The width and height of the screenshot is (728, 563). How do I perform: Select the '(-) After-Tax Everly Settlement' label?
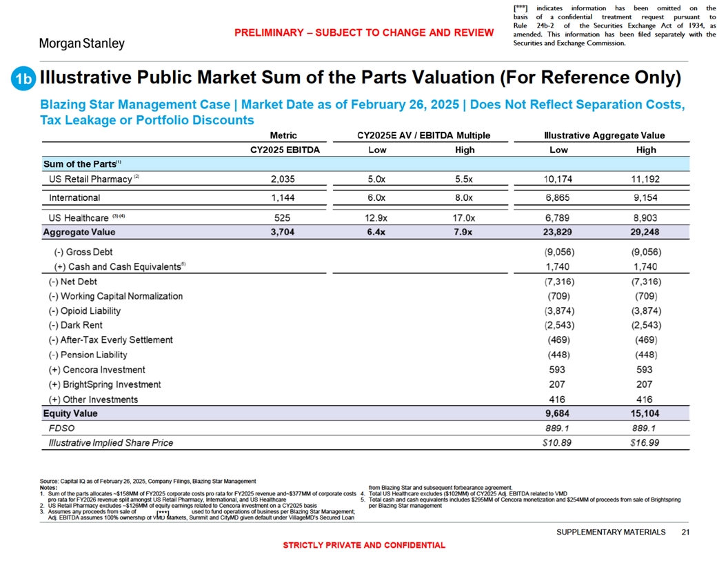pos(110,339)
